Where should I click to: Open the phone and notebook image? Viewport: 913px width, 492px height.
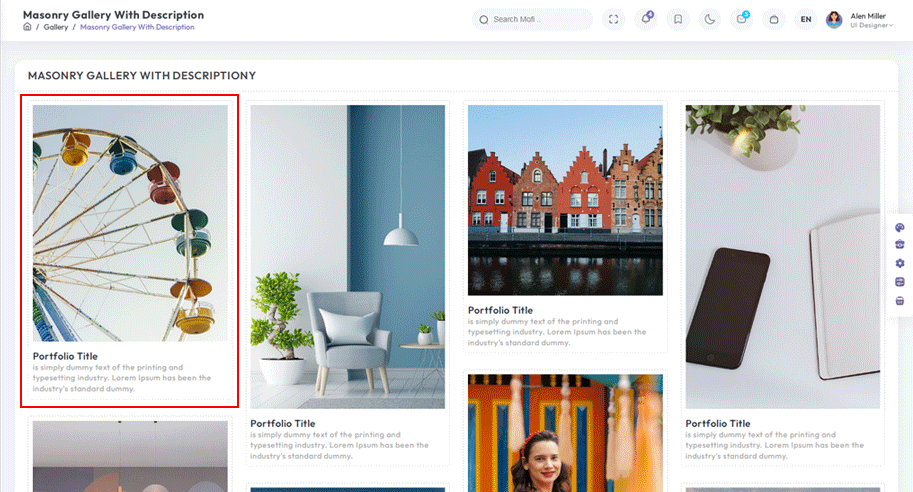click(782, 256)
